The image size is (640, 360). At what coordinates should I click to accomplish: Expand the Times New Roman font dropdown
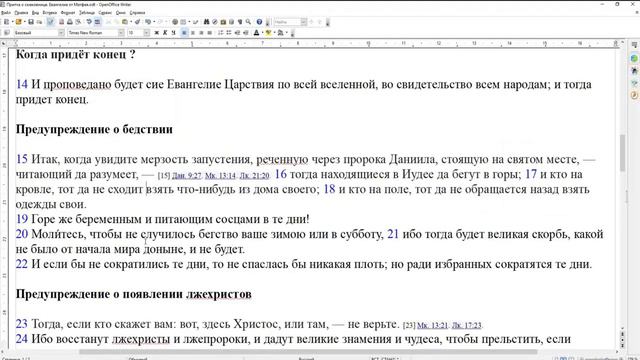pyautogui.click(x=121, y=33)
